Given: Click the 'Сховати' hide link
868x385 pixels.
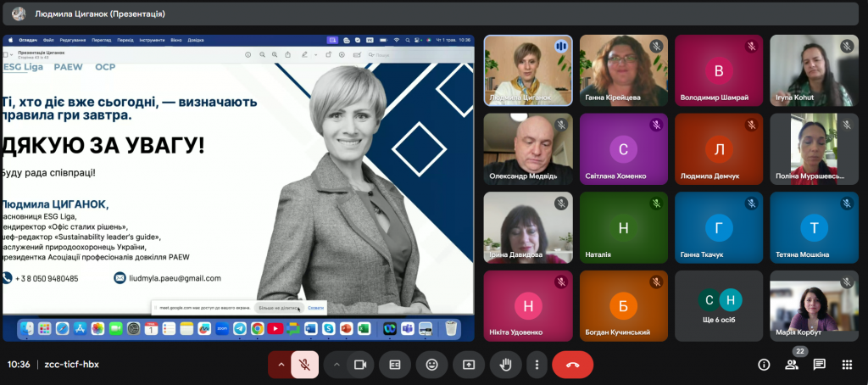Looking at the screenshot, I should tap(316, 308).
